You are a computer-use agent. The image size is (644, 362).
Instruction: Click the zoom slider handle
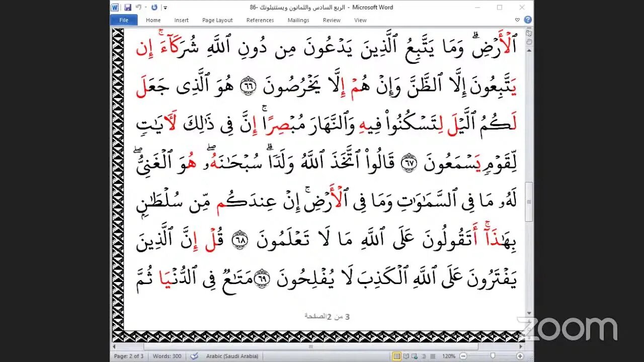[x=493, y=356]
